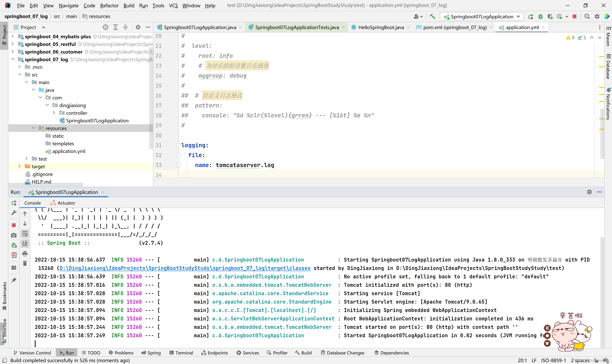Viewport: 612px width, 364px height.
Task: Stop the running application in toolbar
Action: [x=575, y=16]
